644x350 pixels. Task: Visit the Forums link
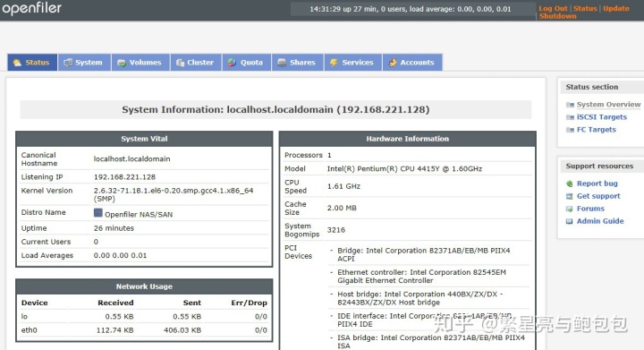[590, 209]
